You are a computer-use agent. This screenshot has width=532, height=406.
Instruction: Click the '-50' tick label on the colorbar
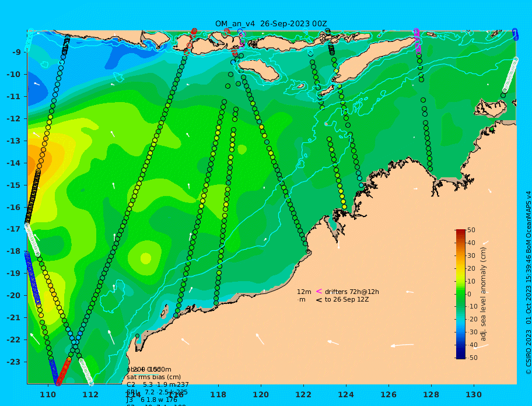click(473, 358)
